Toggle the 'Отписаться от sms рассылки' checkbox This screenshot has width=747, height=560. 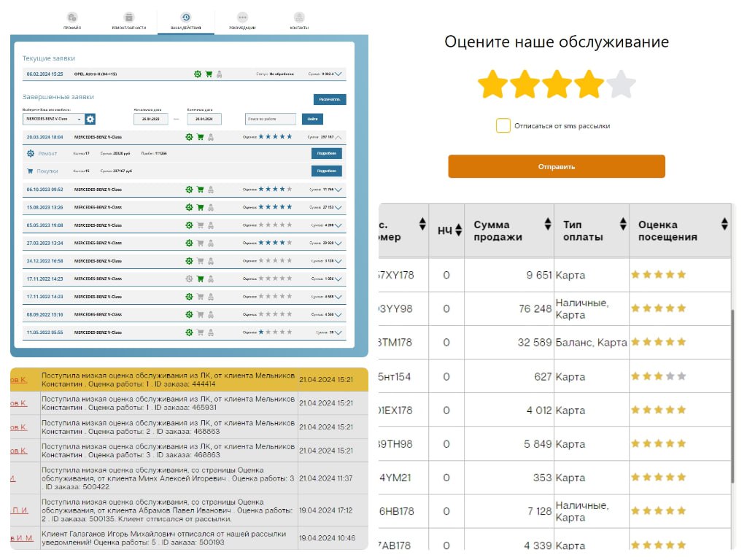503,125
